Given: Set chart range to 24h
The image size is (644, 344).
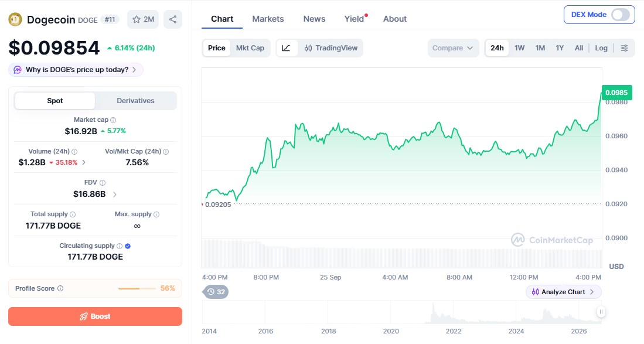Looking at the screenshot, I should click(497, 48).
